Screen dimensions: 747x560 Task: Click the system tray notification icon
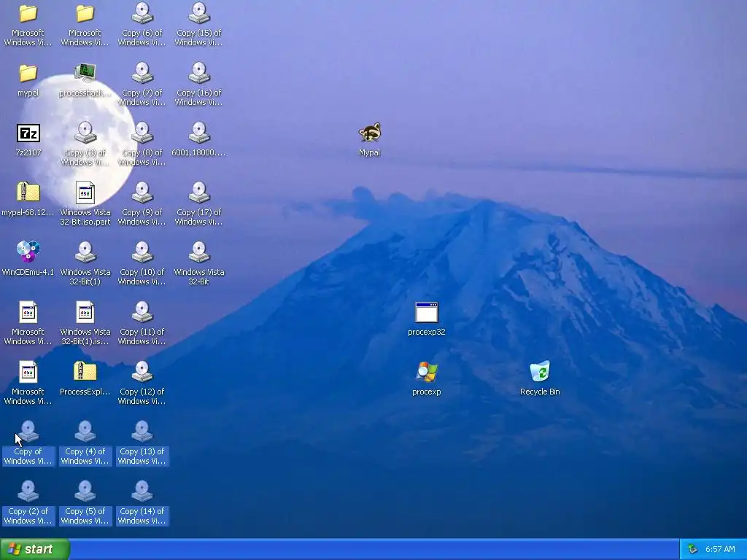pos(692,550)
